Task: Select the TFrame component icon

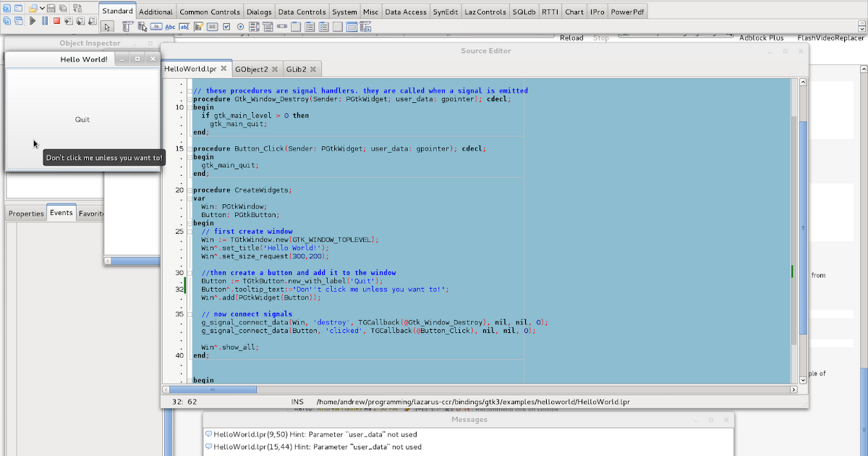Action: [x=352, y=27]
